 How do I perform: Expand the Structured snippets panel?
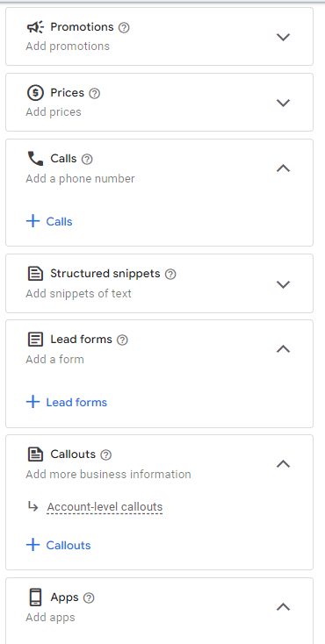(283, 284)
